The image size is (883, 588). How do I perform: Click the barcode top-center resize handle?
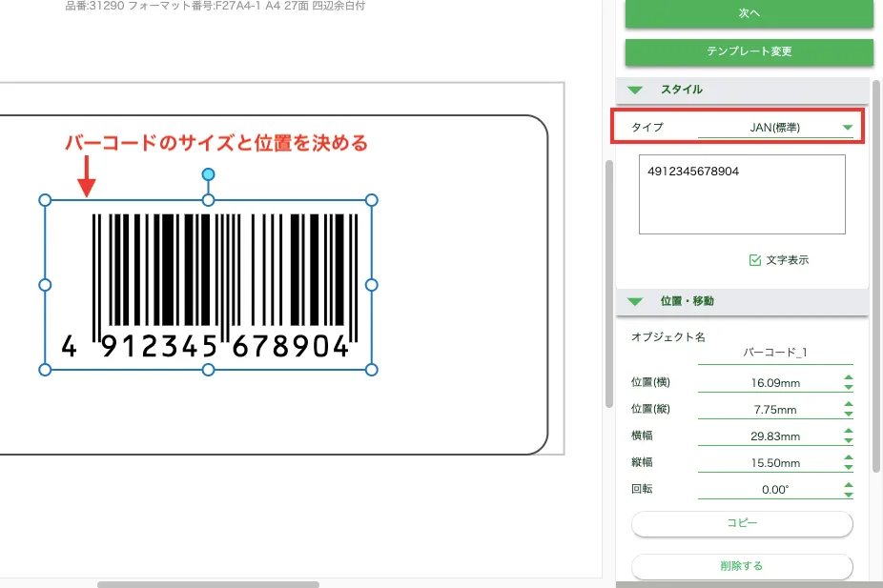click(x=209, y=200)
